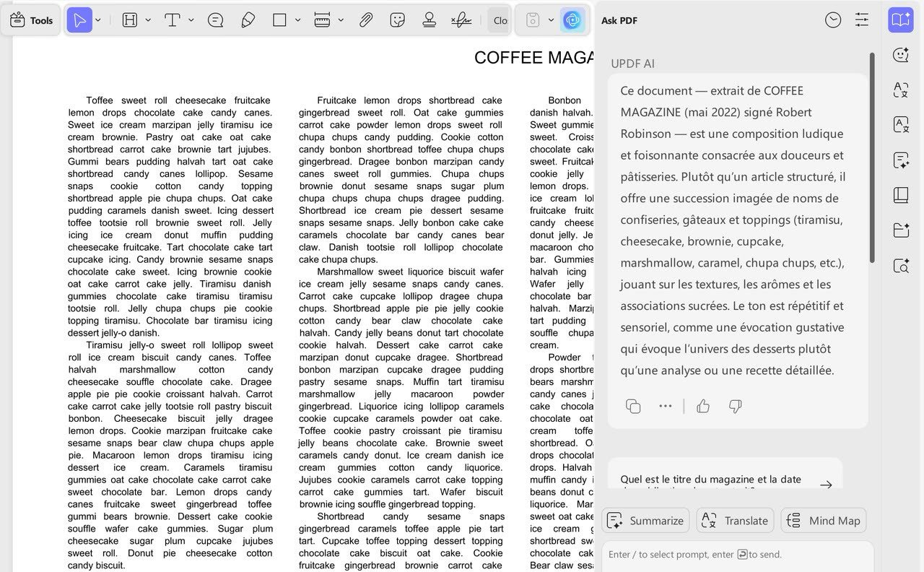Click the prompt input field
Screen dimensions: 924x572
(736, 555)
